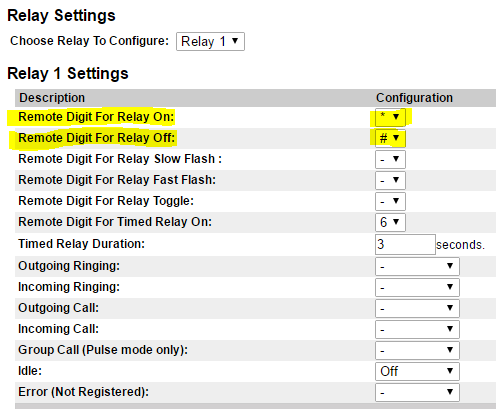496x409 pixels.
Task: Click the Relay 1 Settings heading
Action: [68, 73]
